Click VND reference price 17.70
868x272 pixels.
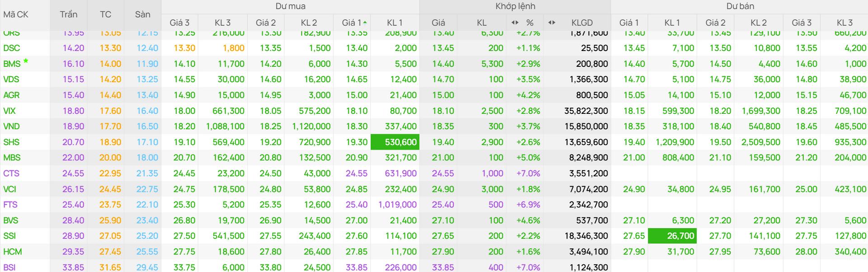[110, 127]
